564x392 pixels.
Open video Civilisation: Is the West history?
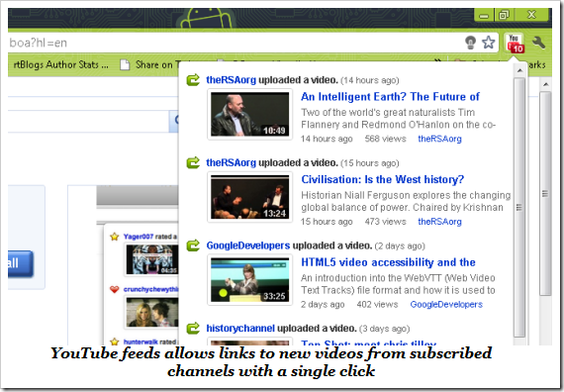[382, 179]
